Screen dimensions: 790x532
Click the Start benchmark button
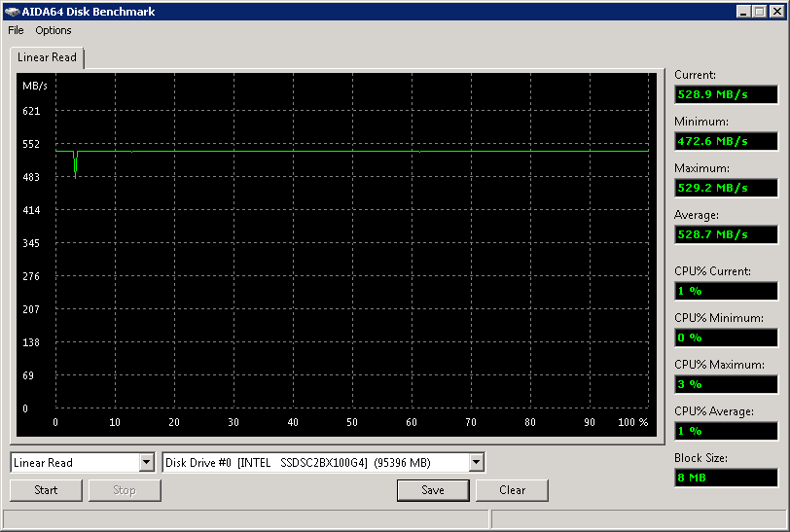tap(46, 490)
